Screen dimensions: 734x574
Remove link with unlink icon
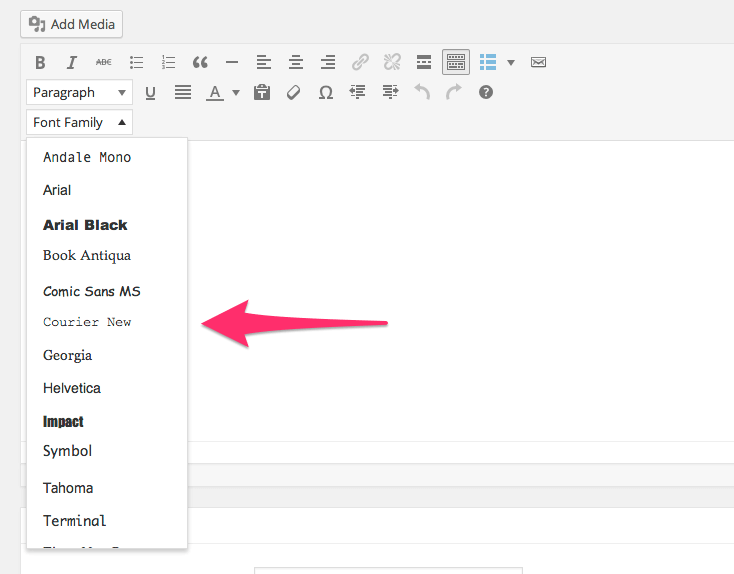pos(392,62)
